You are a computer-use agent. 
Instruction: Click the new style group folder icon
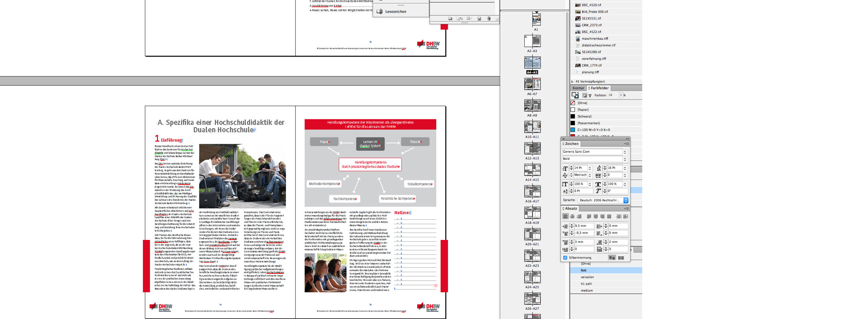click(x=450, y=19)
